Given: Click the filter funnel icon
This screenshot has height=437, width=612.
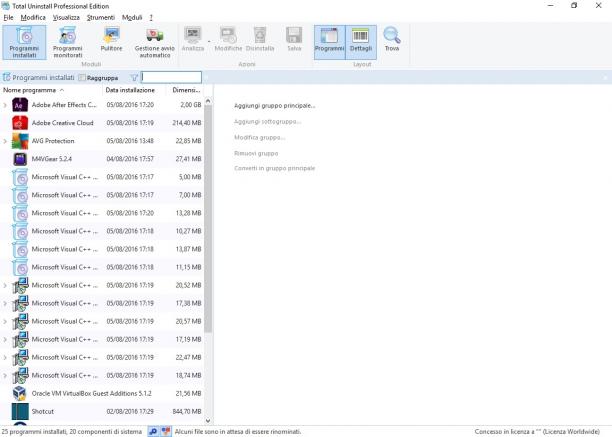Looking at the screenshot, I should coord(134,78).
